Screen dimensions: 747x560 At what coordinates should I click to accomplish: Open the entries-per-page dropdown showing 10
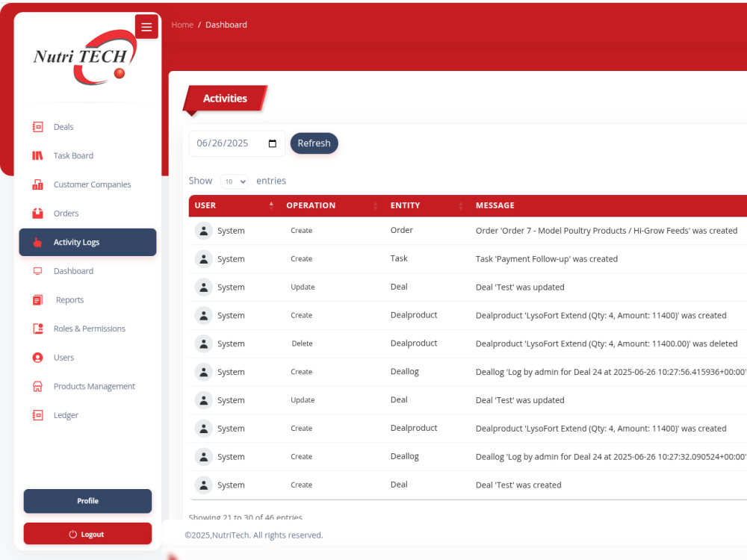pos(235,181)
